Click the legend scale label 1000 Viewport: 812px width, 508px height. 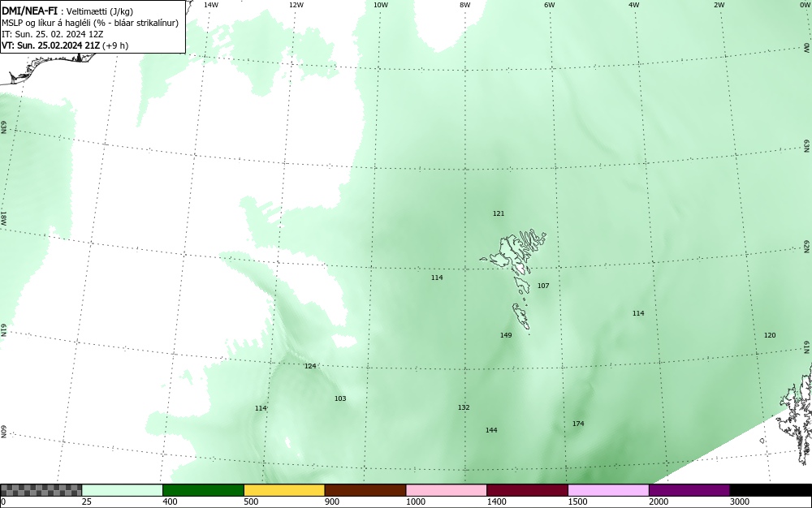(415, 502)
